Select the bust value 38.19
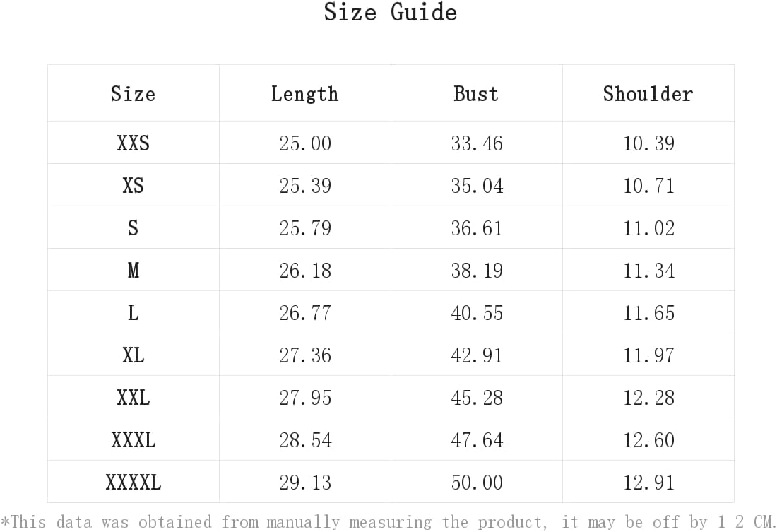The image size is (777, 532). pos(477,271)
